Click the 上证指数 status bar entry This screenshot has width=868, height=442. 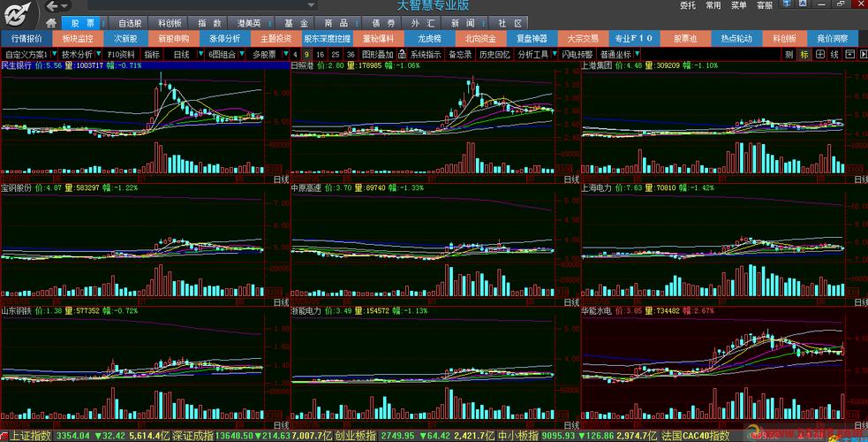point(31,436)
